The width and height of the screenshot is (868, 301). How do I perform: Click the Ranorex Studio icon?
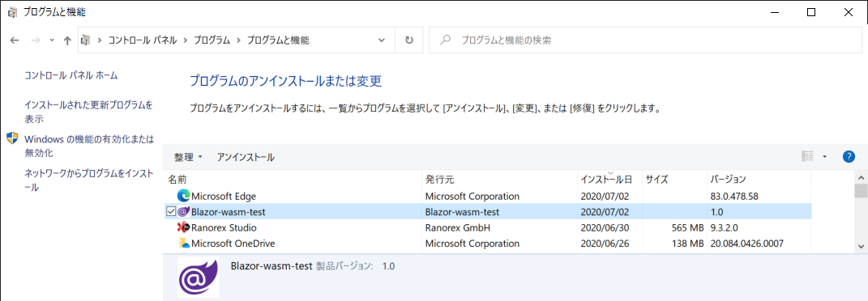click(x=183, y=227)
